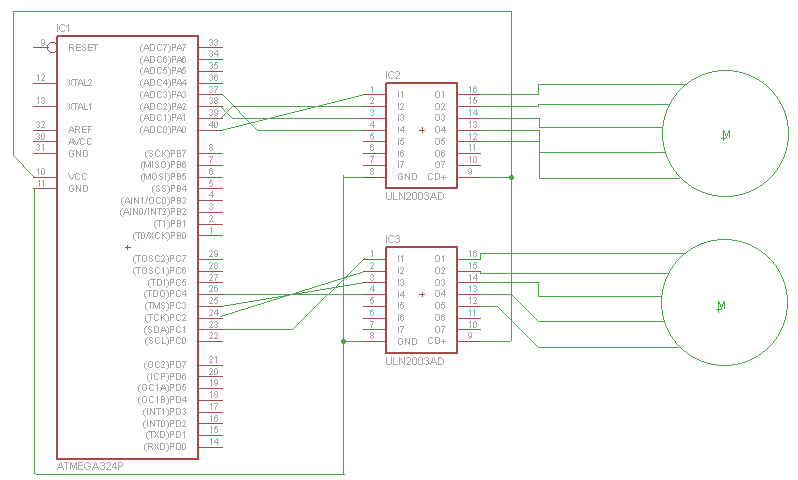Click the (TCK)PC2 pin label
This screenshot has height=480, width=798.
click(165, 318)
